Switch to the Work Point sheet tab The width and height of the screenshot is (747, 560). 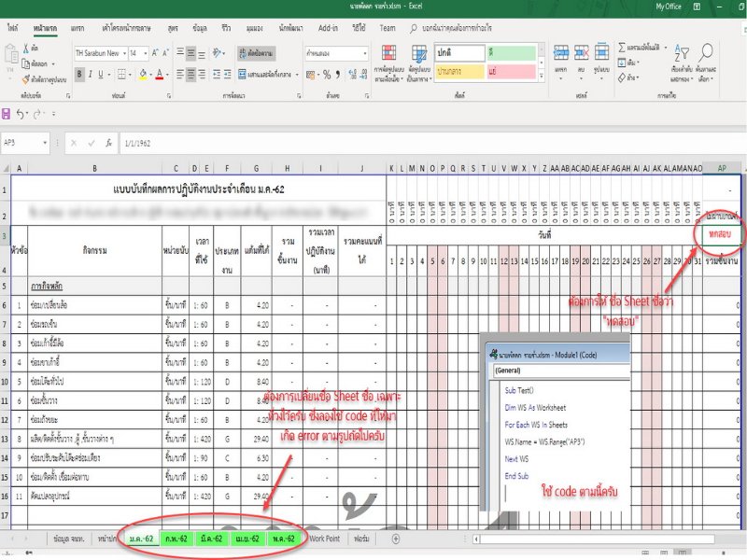[324, 539]
